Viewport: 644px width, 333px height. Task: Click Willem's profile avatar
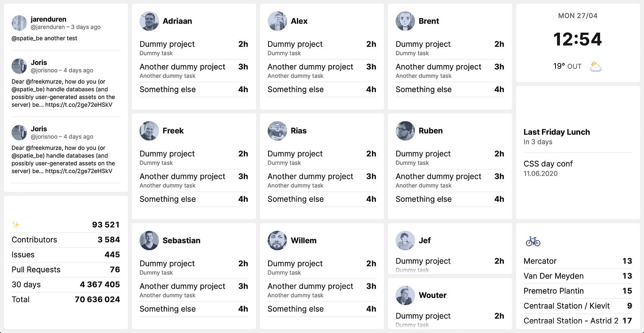pos(277,240)
